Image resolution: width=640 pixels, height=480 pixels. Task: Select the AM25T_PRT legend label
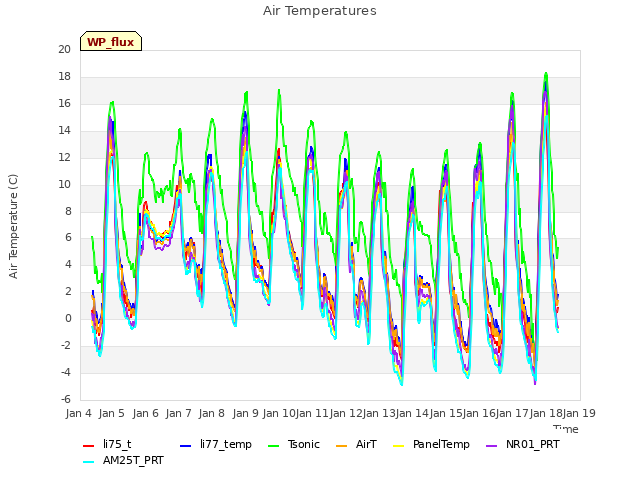coord(133,460)
